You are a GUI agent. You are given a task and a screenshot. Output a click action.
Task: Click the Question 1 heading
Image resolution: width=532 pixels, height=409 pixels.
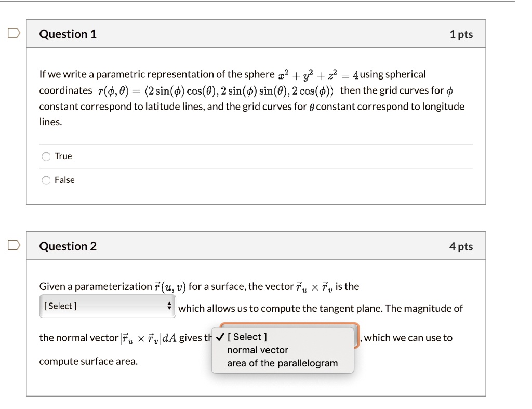coord(68,34)
